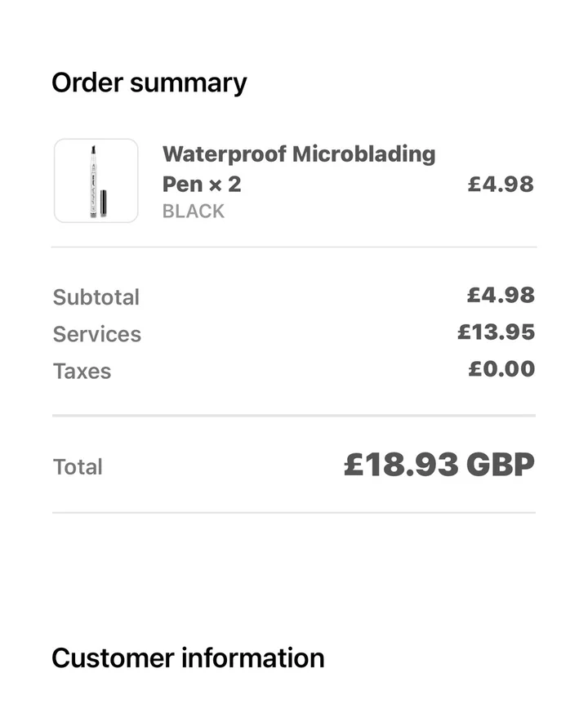Select the Services label

click(x=97, y=334)
